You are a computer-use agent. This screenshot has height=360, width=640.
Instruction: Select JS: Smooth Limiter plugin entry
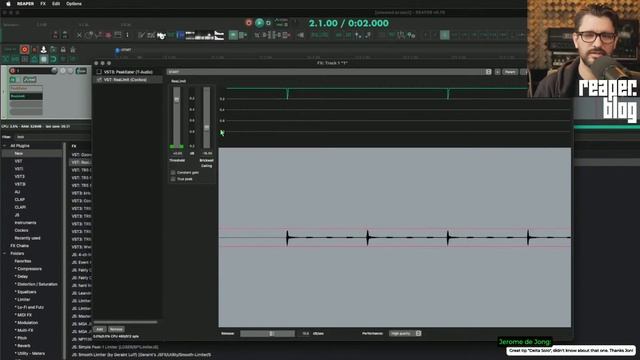(142, 355)
